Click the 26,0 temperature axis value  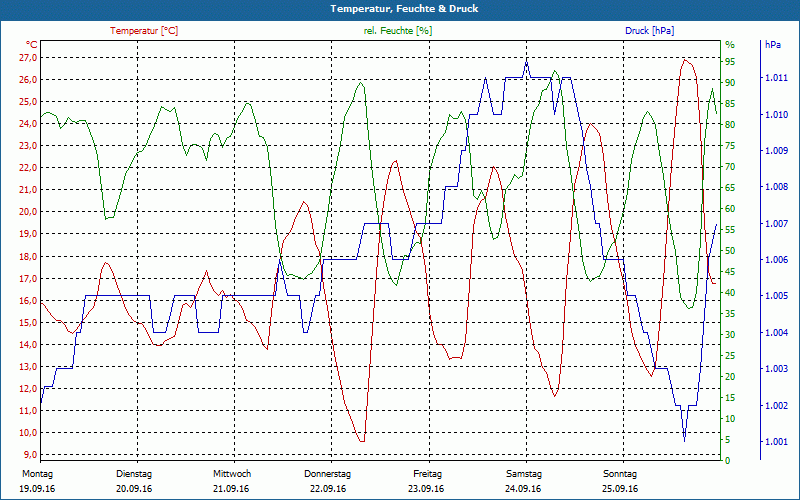point(29,80)
